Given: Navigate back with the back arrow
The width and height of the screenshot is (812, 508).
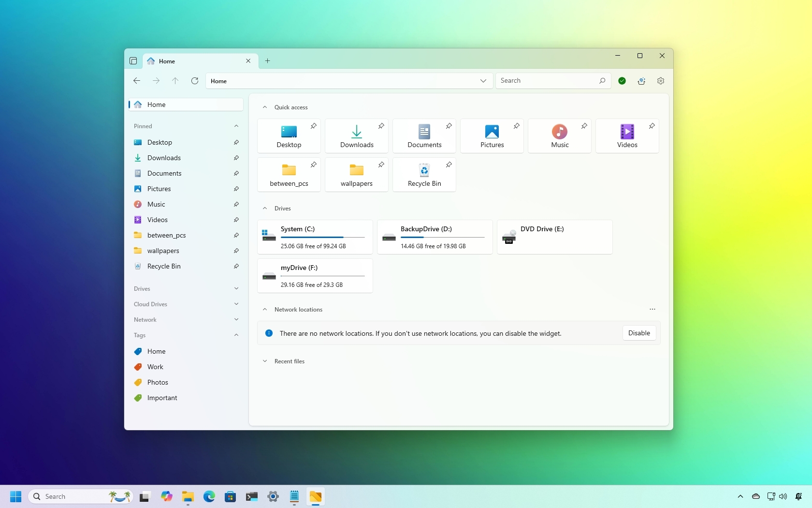Looking at the screenshot, I should click(x=136, y=81).
